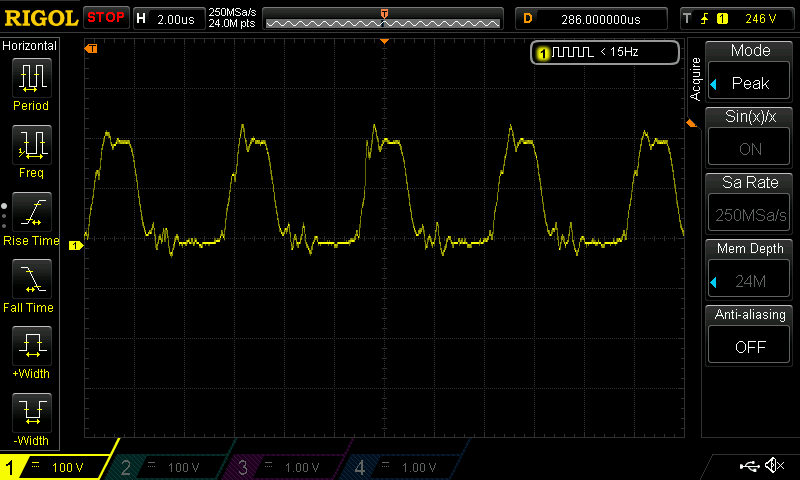Click the delay 286.000000us field

(591, 19)
